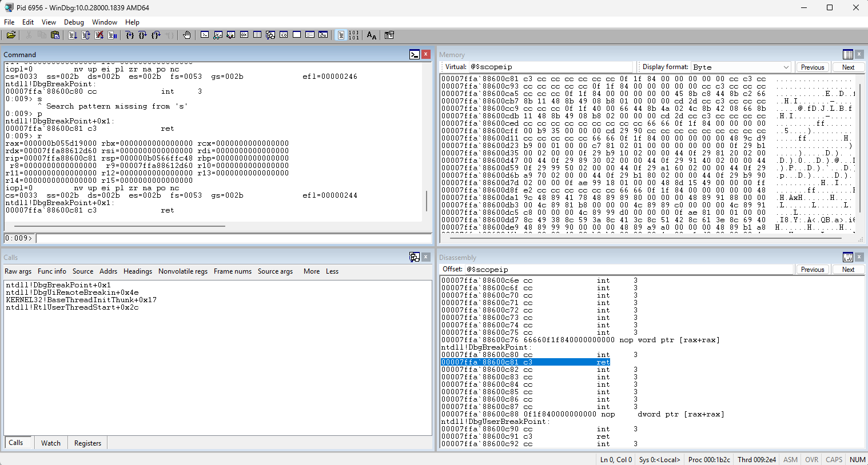
Task: Click the Memory pane options icon
Action: [x=848, y=54]
